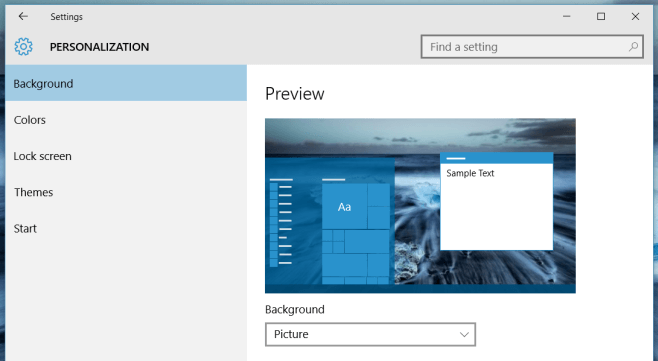
Task: Go to Lock screen settings
Action: [126, 156]
